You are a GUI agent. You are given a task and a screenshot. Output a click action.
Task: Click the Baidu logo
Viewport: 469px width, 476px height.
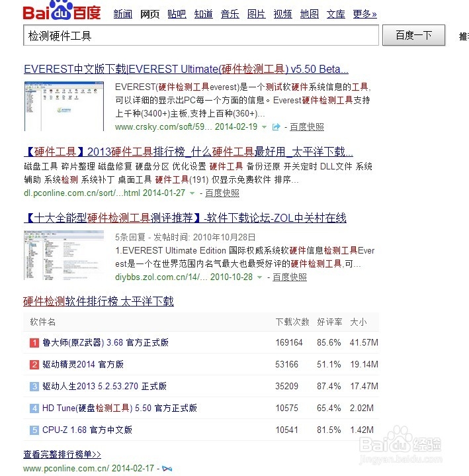coord(62,11)
